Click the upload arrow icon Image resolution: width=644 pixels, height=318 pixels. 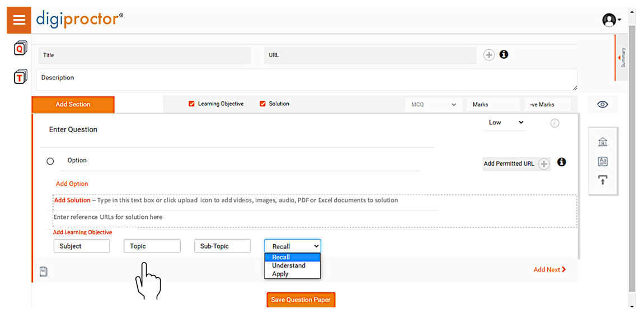point(603,180)
